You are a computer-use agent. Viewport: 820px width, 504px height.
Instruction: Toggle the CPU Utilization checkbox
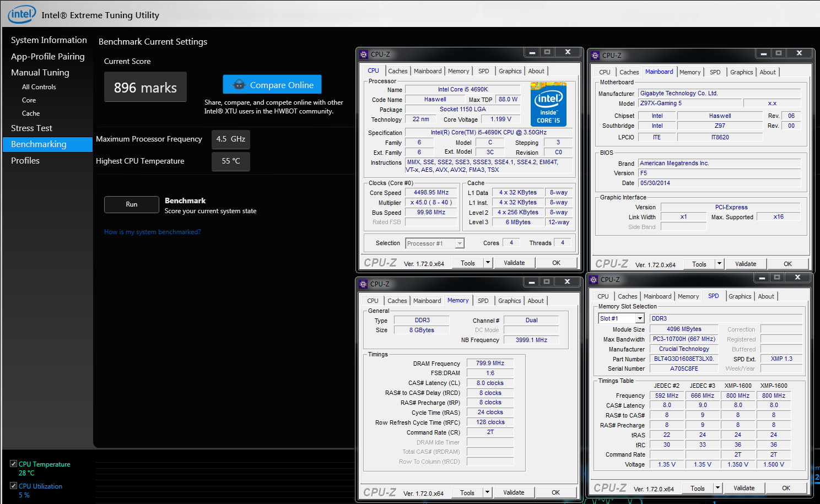coord(13,486)
